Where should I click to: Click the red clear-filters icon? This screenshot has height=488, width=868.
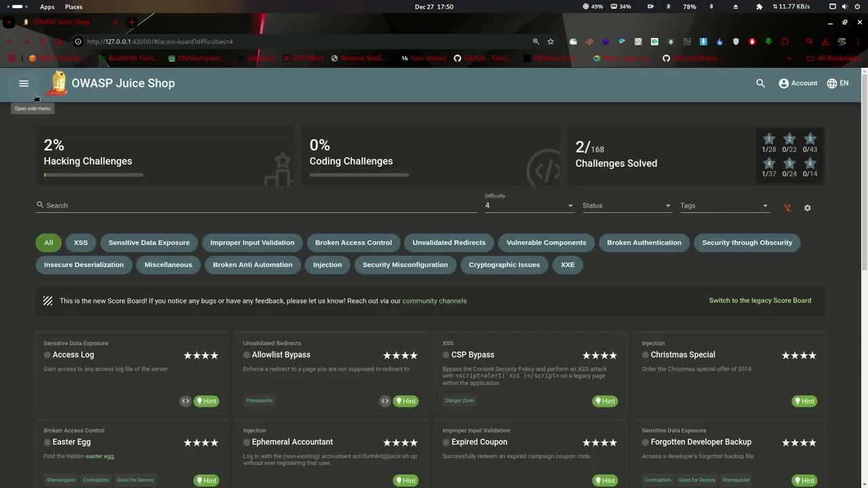[x=787, y=208]
